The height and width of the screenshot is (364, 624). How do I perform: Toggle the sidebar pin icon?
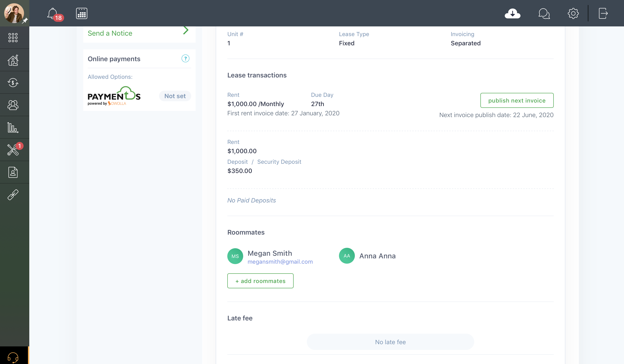[x=25, y=21]
